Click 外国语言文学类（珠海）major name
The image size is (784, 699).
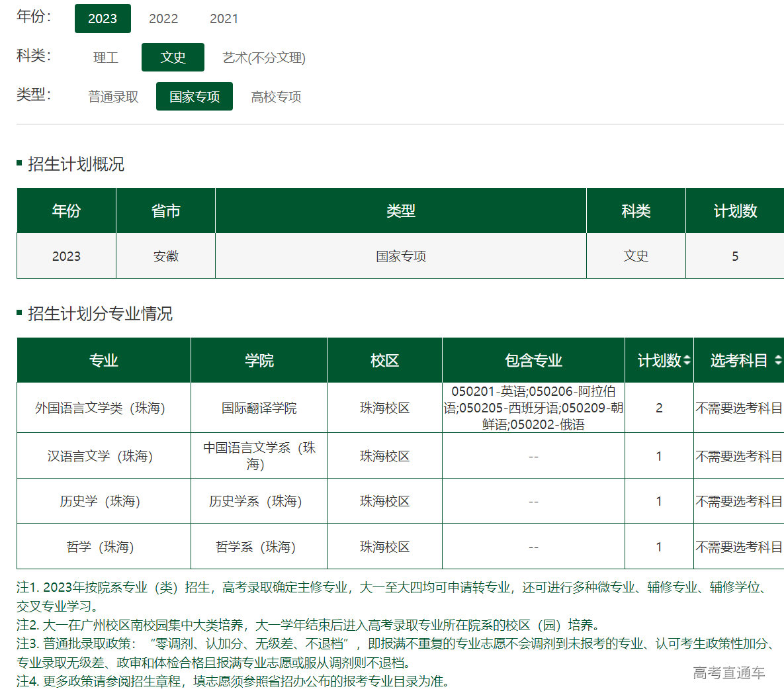tap(103, 407)
